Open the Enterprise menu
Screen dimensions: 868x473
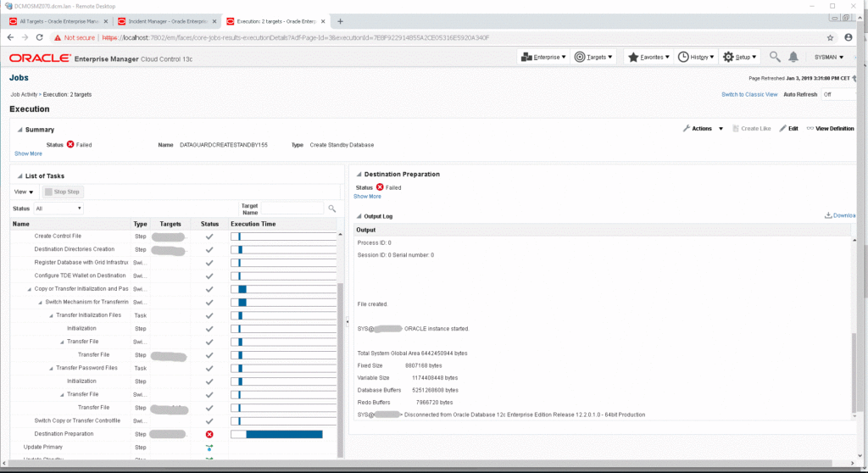(543, 57)
